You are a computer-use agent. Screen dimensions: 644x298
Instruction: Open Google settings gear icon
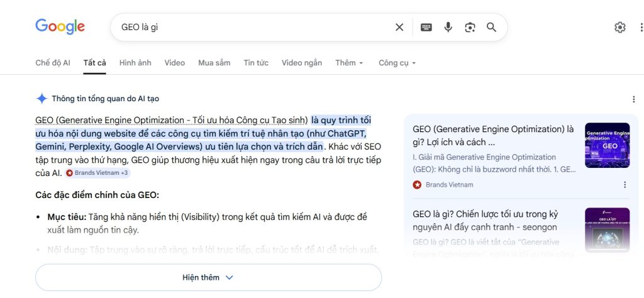click(x=619, y=28)
